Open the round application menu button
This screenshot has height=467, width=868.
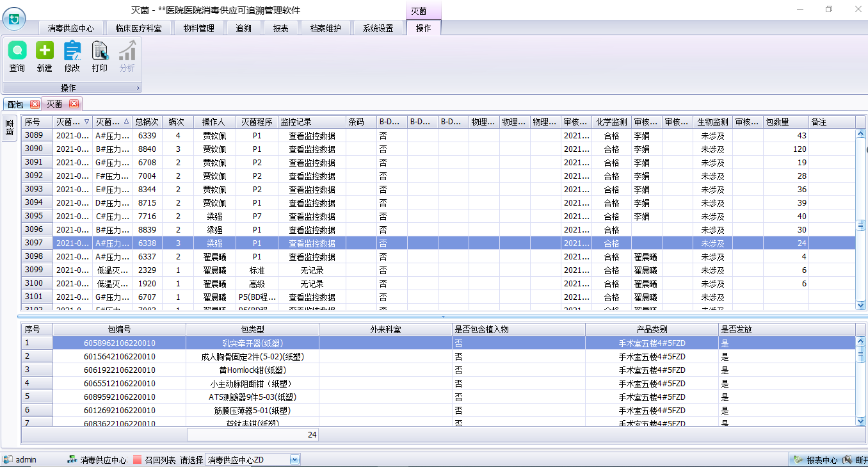pyautogui.click(x=14, y=19)
